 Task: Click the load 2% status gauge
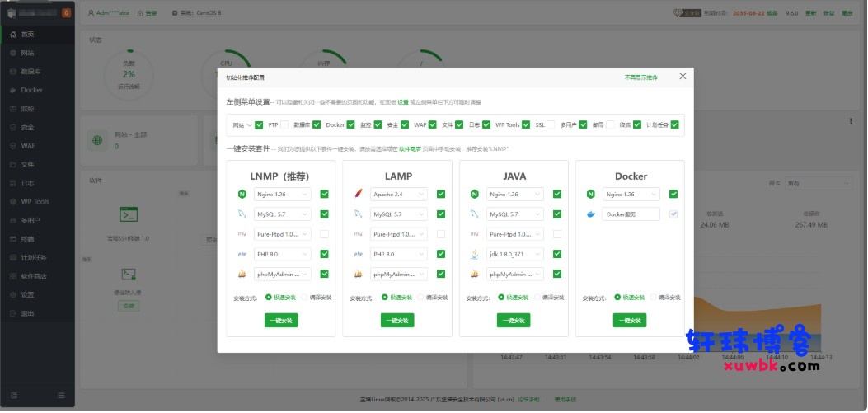coord(129,74)
